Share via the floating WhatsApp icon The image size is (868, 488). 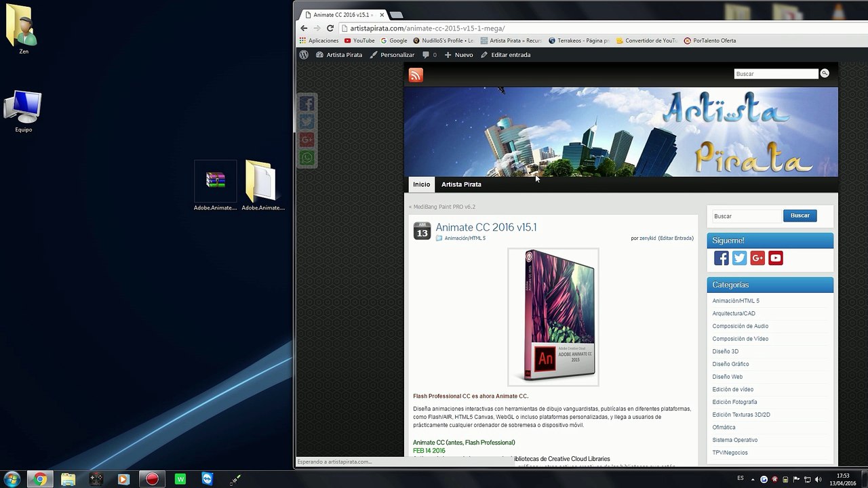pyautogui.click(x=307, y=158)
